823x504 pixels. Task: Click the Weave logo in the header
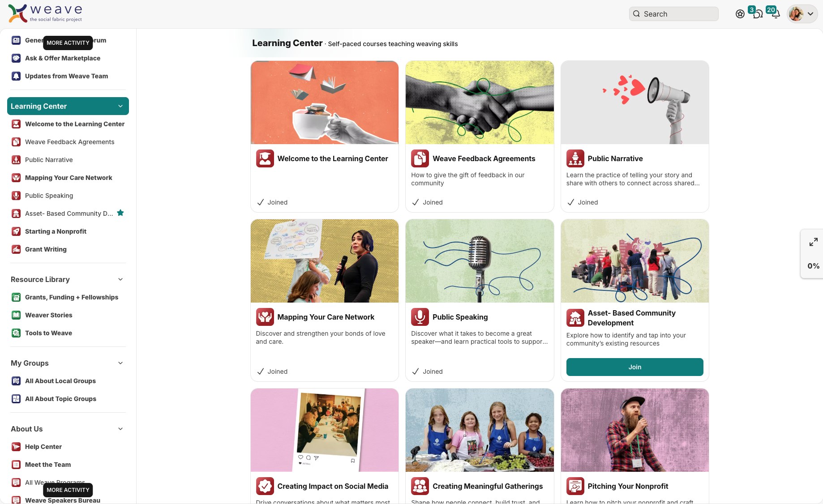45,13
